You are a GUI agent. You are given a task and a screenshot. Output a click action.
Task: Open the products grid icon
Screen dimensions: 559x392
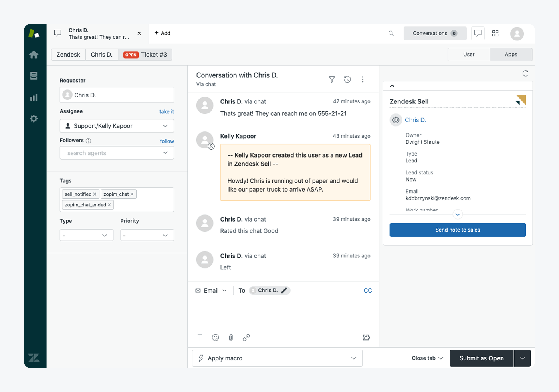click(496, 33)
